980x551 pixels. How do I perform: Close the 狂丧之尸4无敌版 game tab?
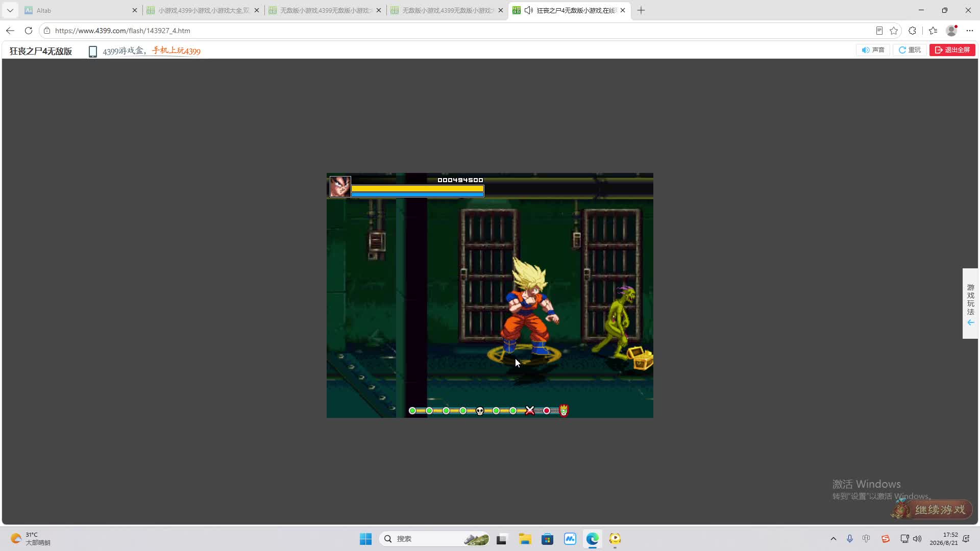pos(623,10)
